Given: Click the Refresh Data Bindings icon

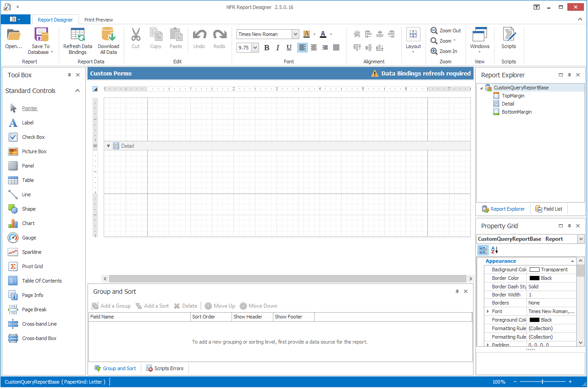Looking at the screenshot, I should tap(78, 35).
